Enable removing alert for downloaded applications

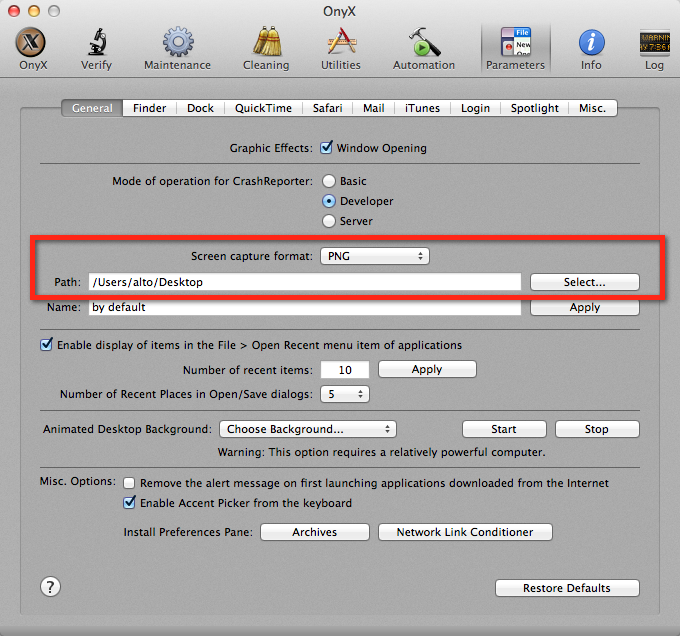[129, 483]
